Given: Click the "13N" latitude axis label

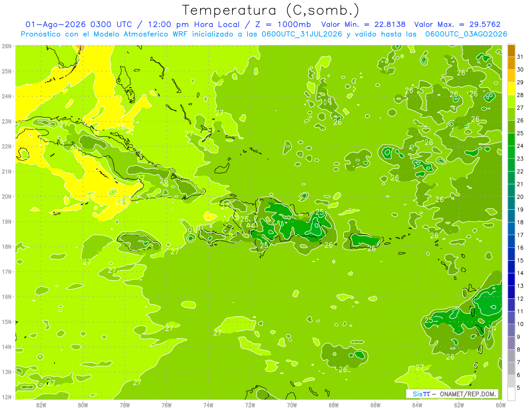Looking at the screenshot, I should point(7,372).
